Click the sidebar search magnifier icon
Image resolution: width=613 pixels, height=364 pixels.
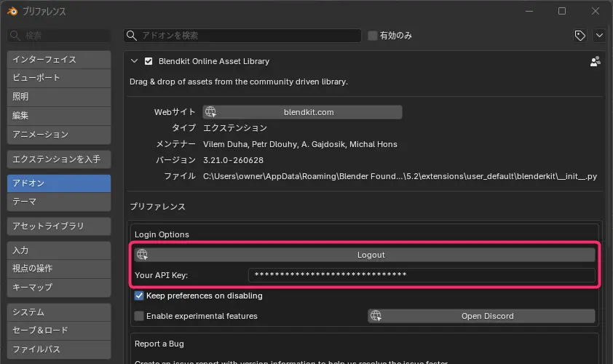tap(15, 36)
